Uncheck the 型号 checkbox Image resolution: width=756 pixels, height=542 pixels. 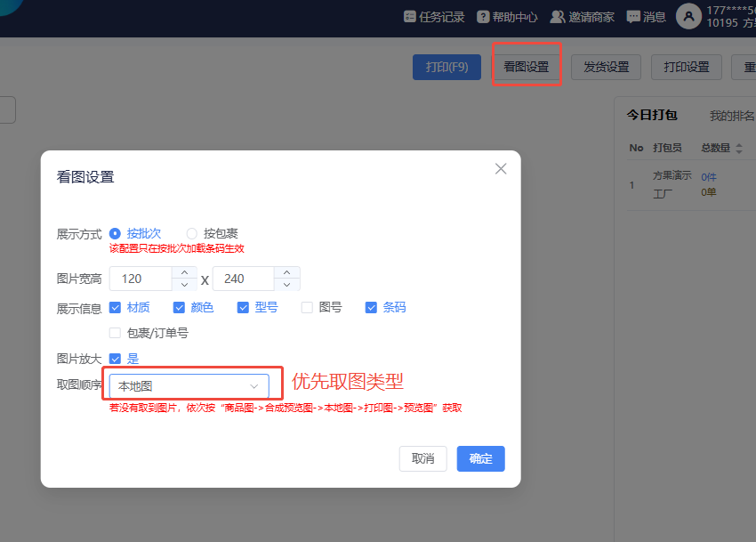pyautogui.click(x=243, y=307)
